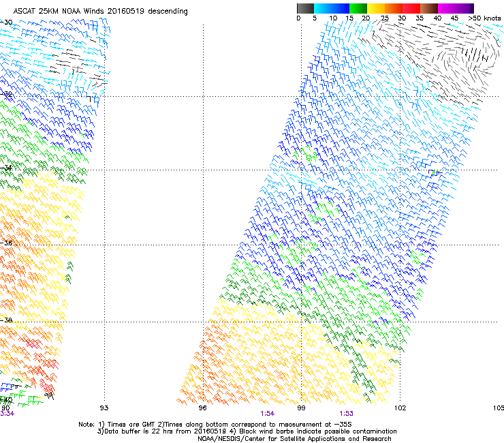Click the '30' legend scale label

402,18
